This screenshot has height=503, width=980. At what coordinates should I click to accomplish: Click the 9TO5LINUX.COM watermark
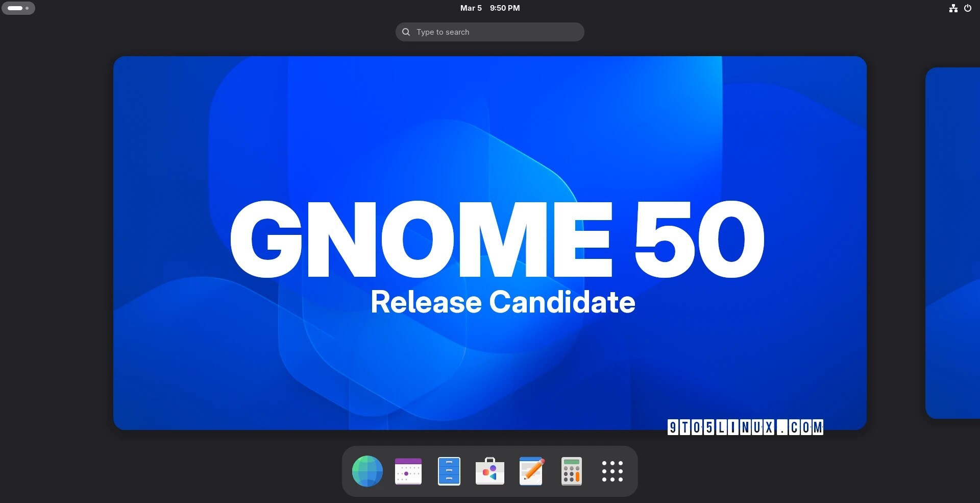click(x=745, y=427)
